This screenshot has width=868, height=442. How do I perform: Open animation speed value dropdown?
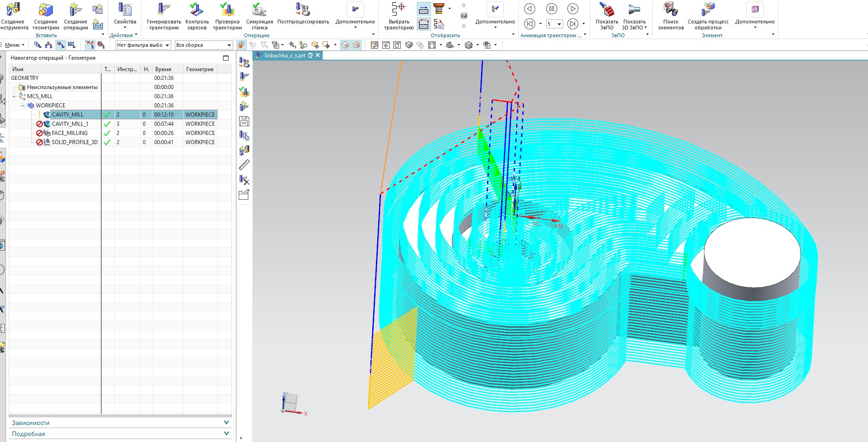[x=559, y=24]
